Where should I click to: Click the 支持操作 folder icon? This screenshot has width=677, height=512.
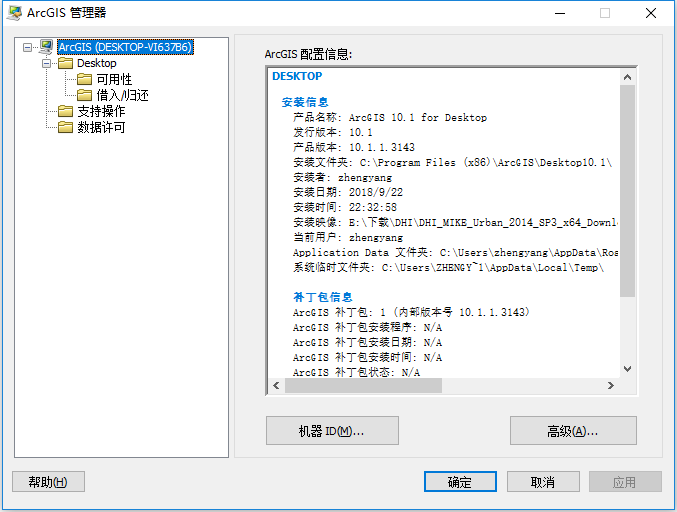click(x=66, y=111)
